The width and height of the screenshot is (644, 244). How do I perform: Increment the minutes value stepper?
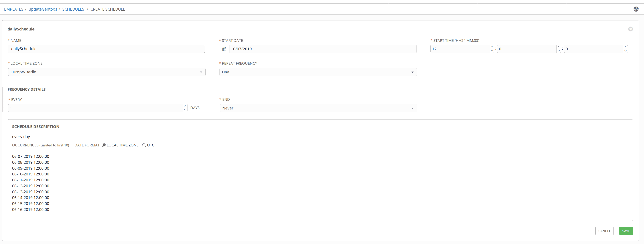pyautogui.click(x=559, y=47)
